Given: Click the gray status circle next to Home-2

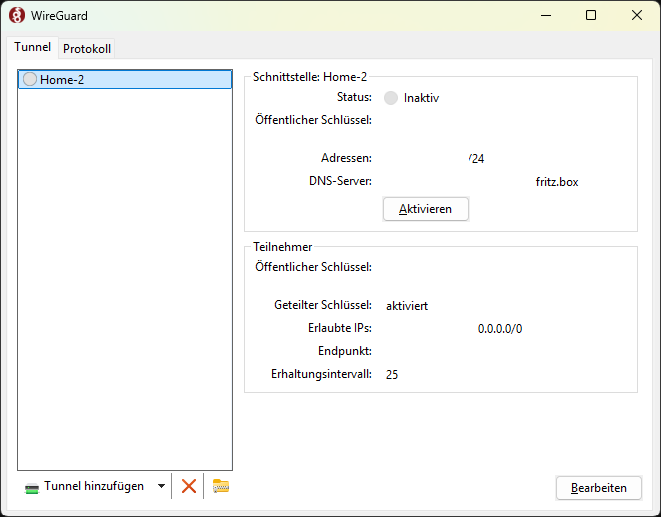Looking at the screenshot, I should tap(30, 79).
